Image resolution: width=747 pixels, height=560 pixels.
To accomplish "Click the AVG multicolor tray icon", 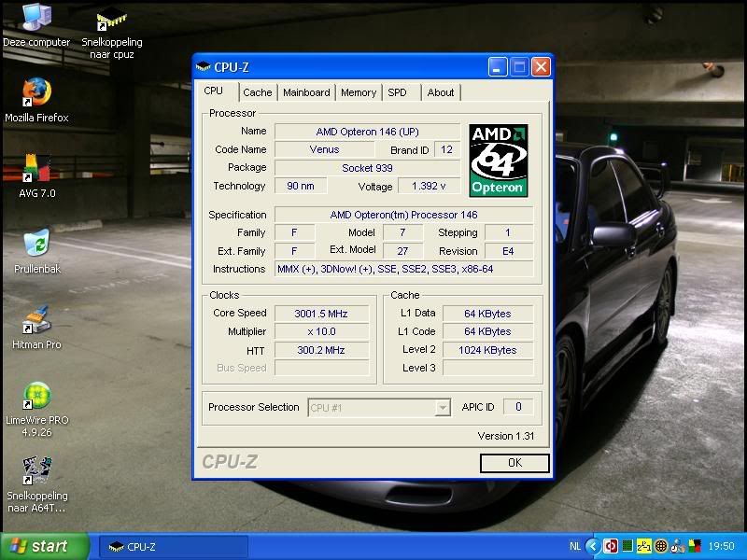I will pos(695,546).
